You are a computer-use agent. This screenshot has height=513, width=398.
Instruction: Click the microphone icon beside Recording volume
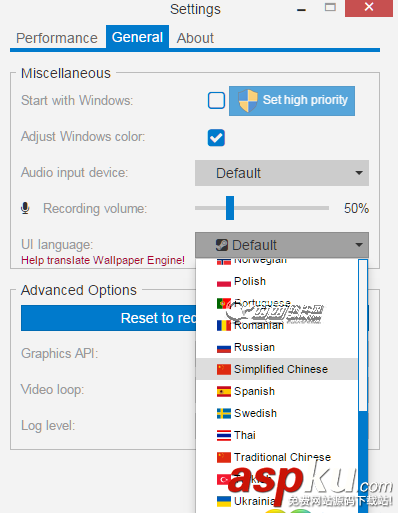point(25,208)
